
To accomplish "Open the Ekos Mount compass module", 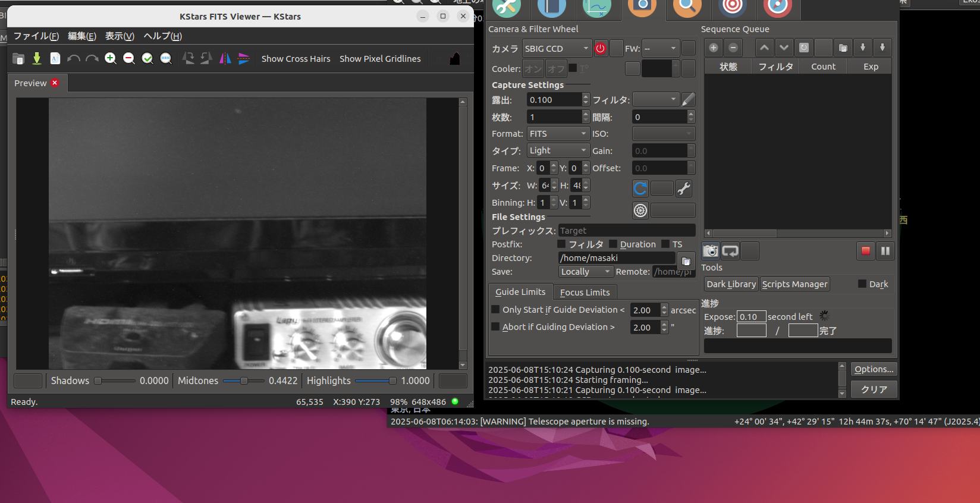I will pos(778,7).
